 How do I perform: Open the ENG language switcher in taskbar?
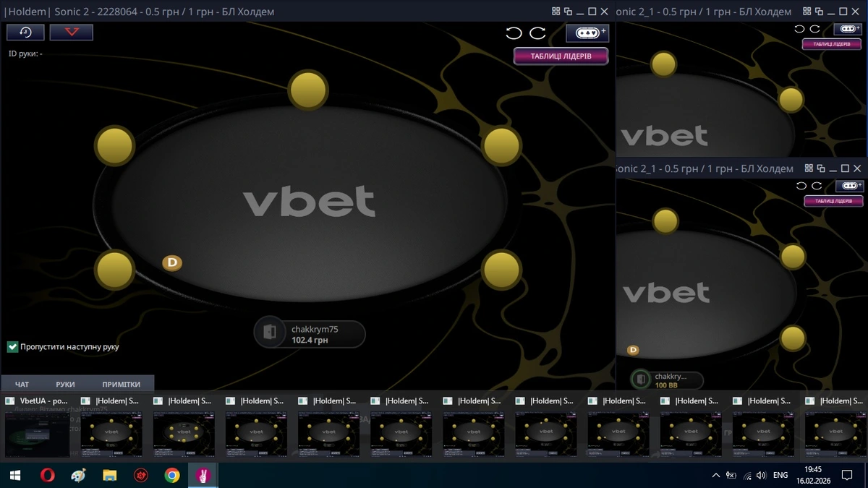click(780, 475)
